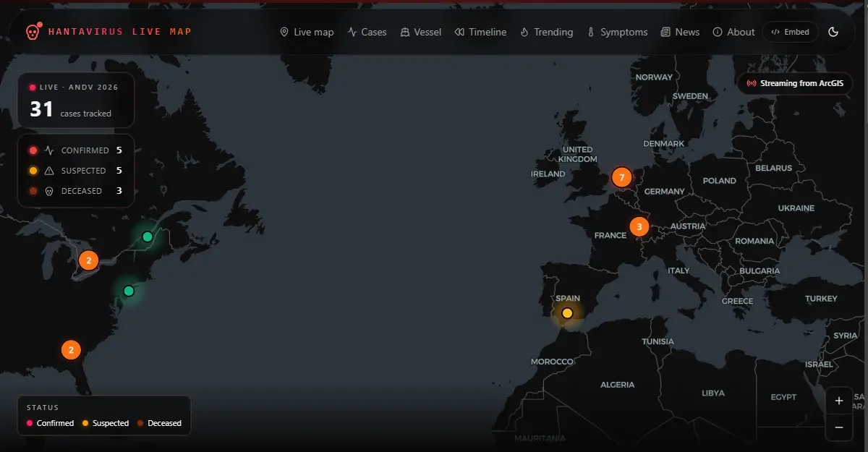The width and height of the screenshot is (868, 452).
Task: Click the Timeline rewind icon
Action: click(459, 32)
